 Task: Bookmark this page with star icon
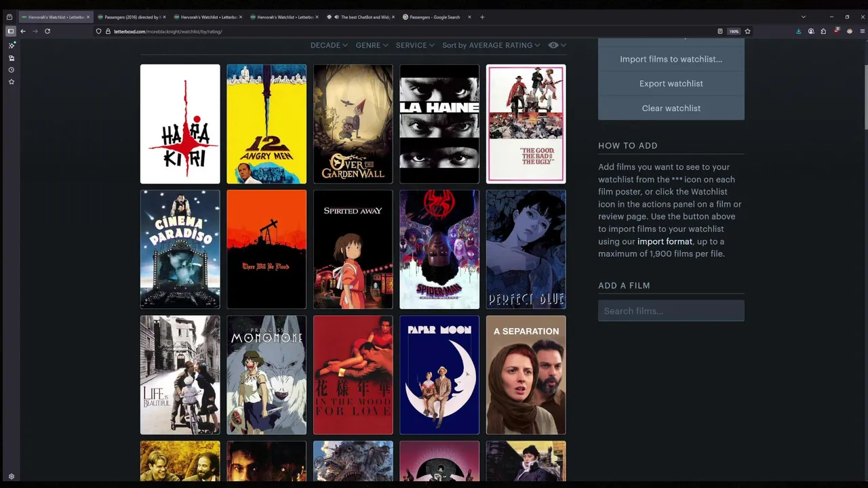click(x=748, y=31)
